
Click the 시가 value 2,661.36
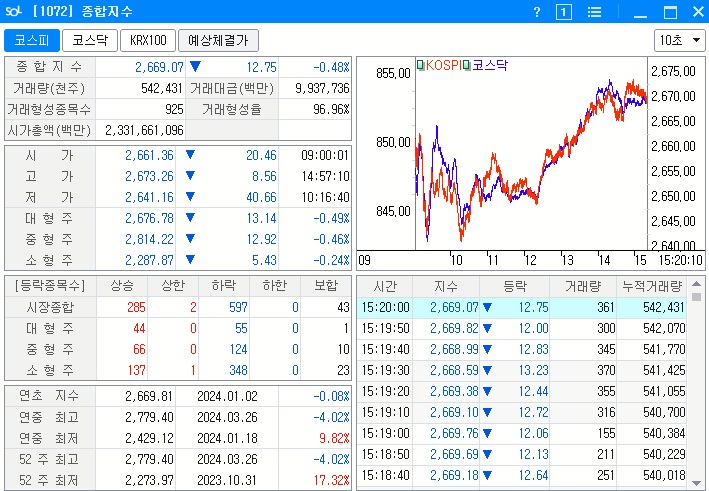[149, 156]
